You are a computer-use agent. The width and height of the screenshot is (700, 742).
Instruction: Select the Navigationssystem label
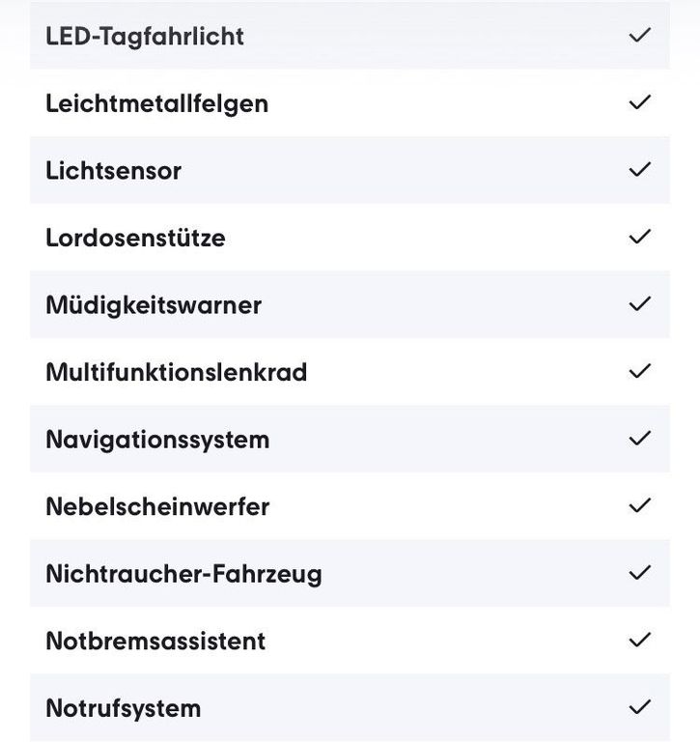[x=158, y=441]
